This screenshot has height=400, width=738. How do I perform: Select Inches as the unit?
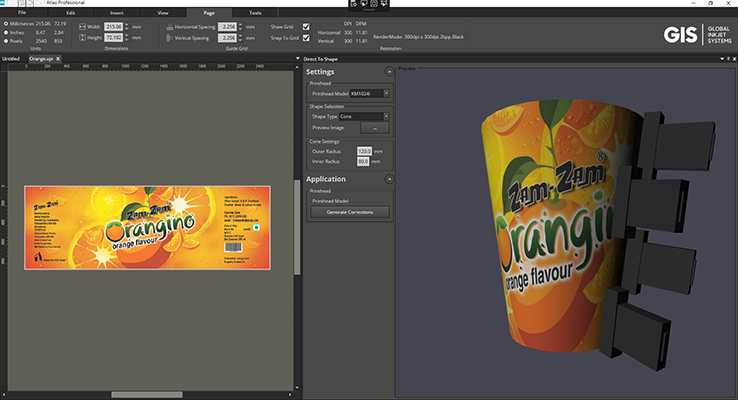click(x=6, y=32)
